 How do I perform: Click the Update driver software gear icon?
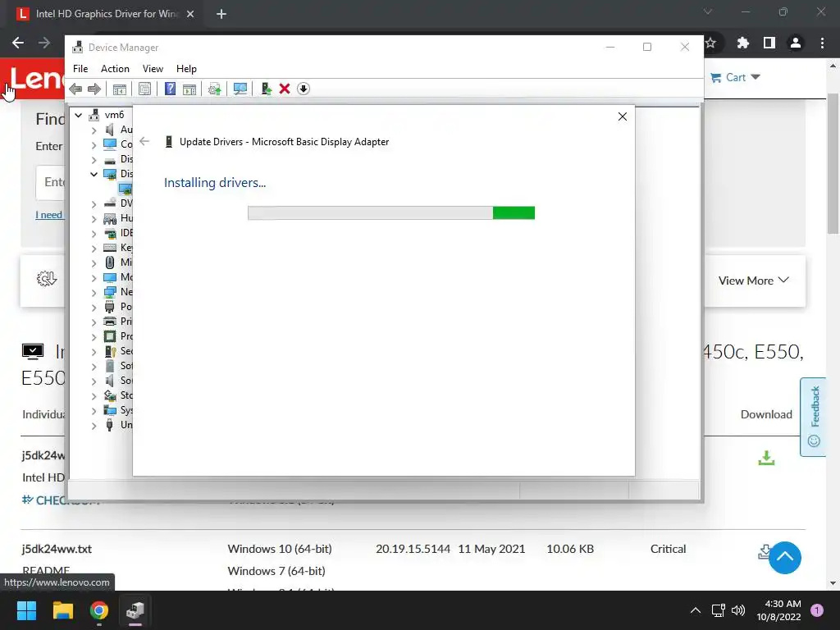tap(214, 89)
